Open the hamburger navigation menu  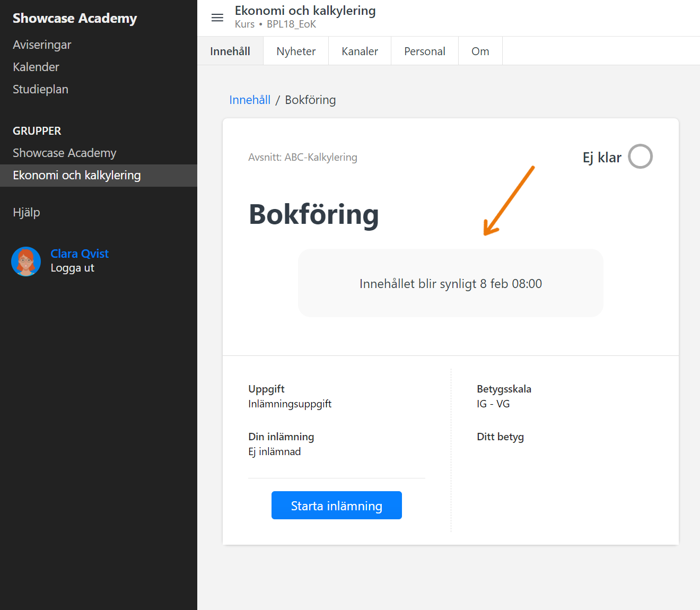(x=217, y=18)
